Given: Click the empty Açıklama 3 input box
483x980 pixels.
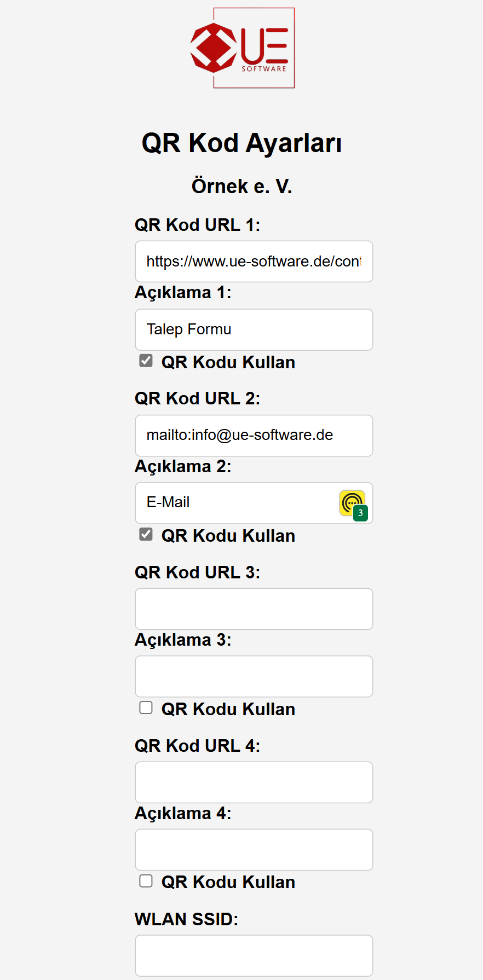Looking at the screenshot, I should coord(254,676).
